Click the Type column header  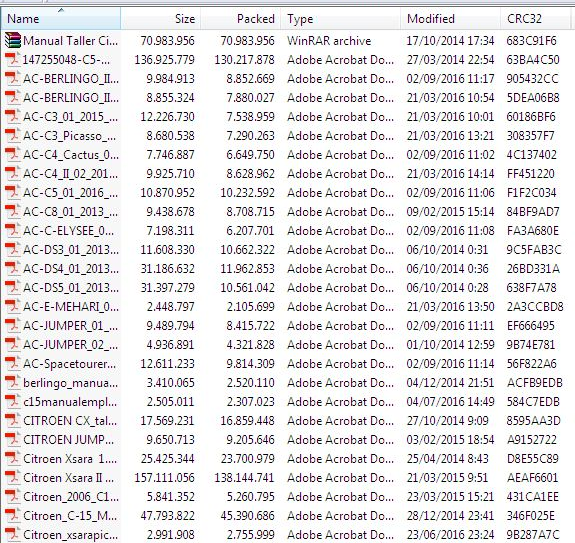tap(341, 18)
